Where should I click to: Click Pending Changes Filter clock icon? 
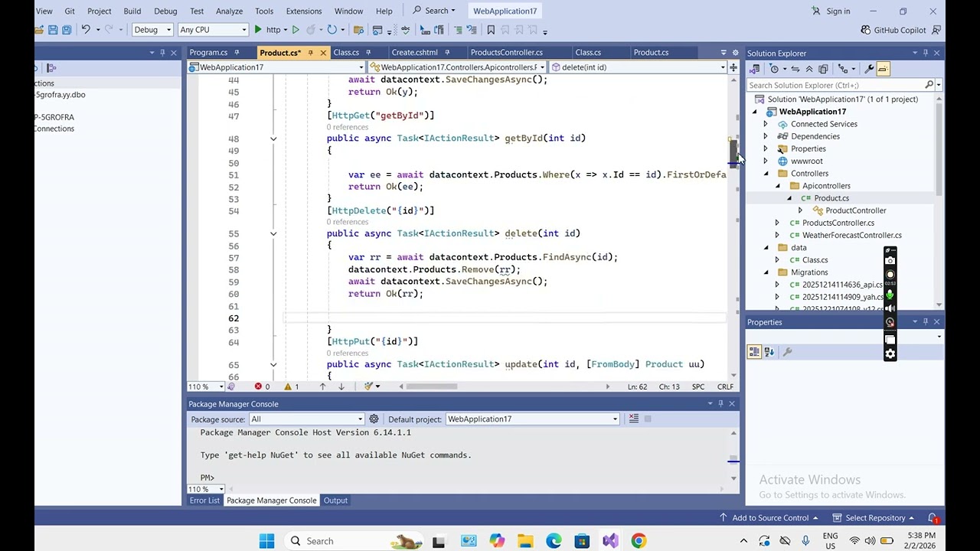[776, 69]
